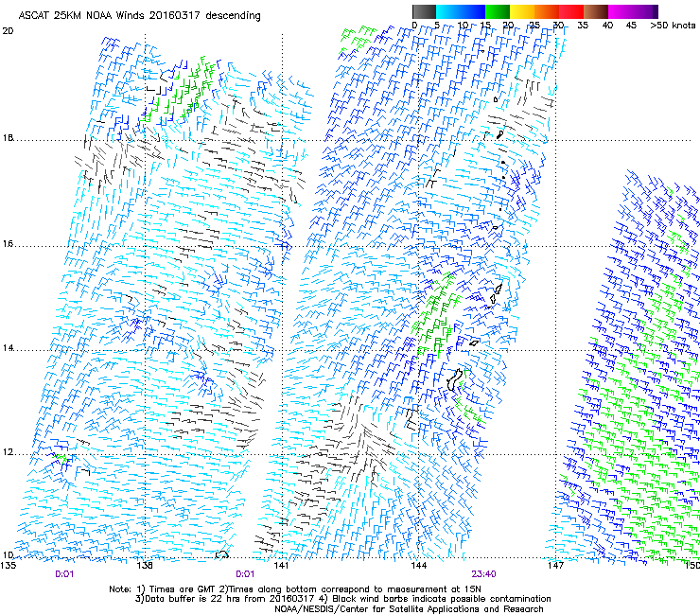Click the orange 25-30 knots legend swatch
700x615 pixels.
tap(547, 11)
